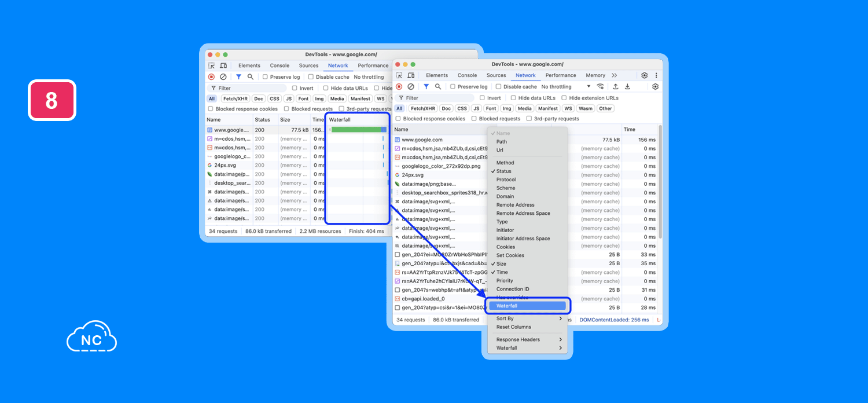
Task: Open DevTools settings gear beside the tabs
Action: [x=644, y=75]
